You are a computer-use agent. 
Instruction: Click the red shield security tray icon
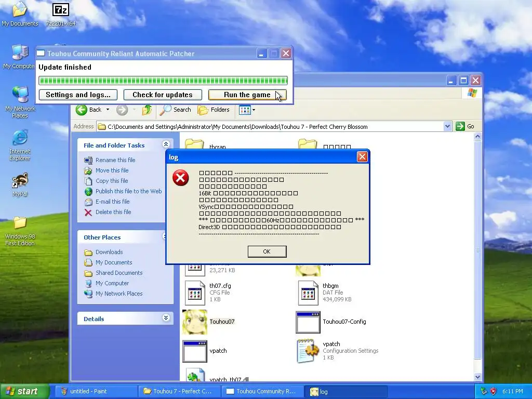(494, 391)
